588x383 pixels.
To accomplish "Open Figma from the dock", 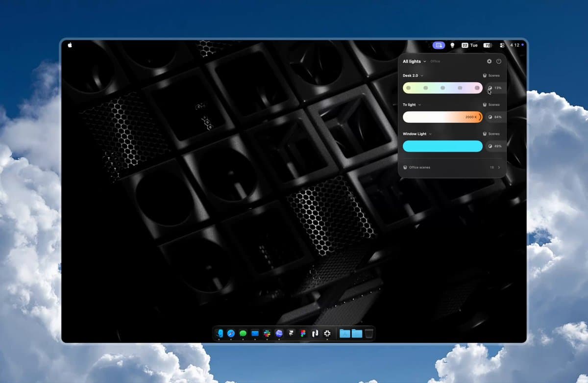I will [303, 333].
